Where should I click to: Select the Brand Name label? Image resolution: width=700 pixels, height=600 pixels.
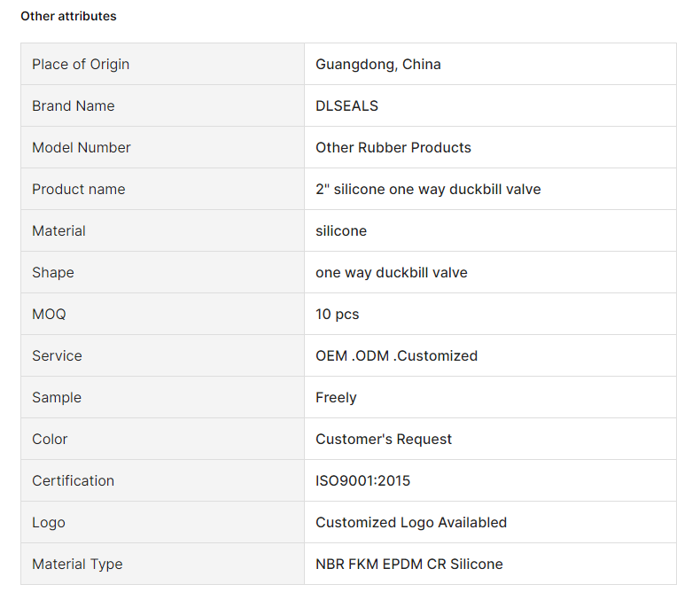coord(74,105)
